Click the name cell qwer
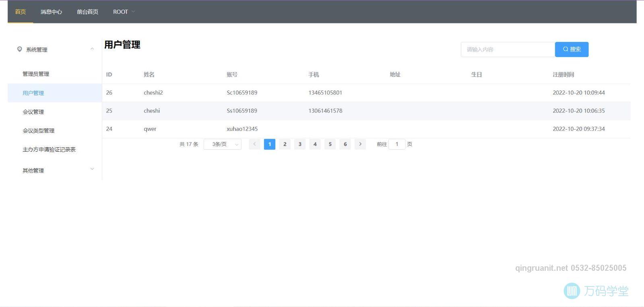Image resolution: width=644 pixels, height=307 pixels. (150, 129)
